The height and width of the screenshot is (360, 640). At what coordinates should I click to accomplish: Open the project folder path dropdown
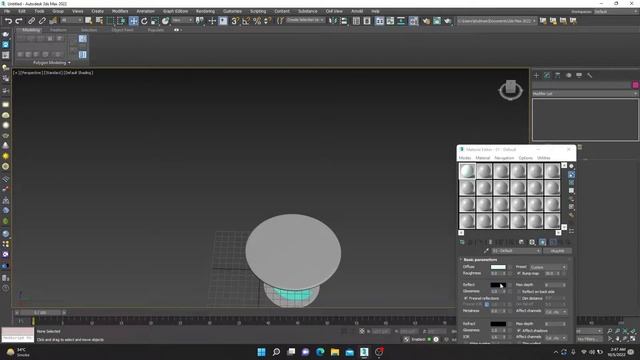(x=497, y=21)
